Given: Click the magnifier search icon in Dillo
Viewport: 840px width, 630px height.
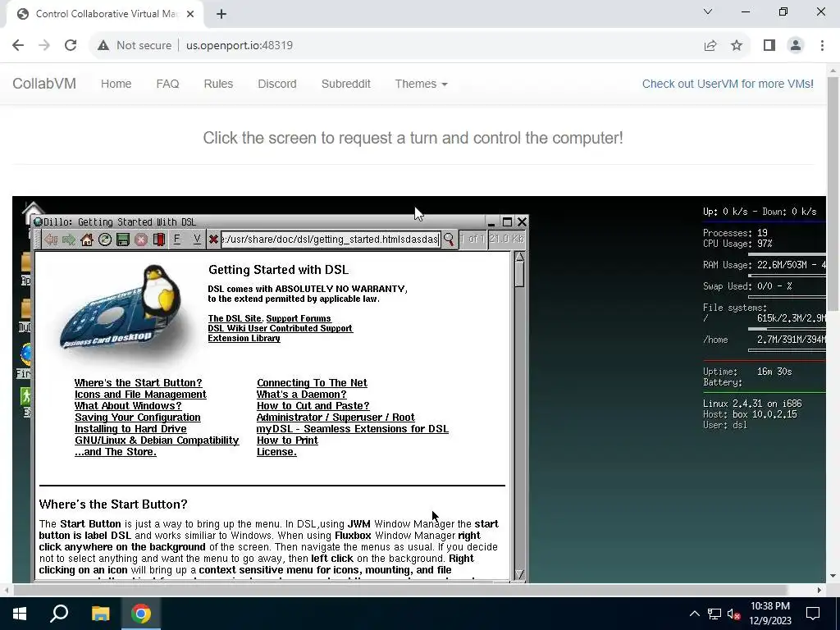Looking at the screenshot, I should 449,240.
